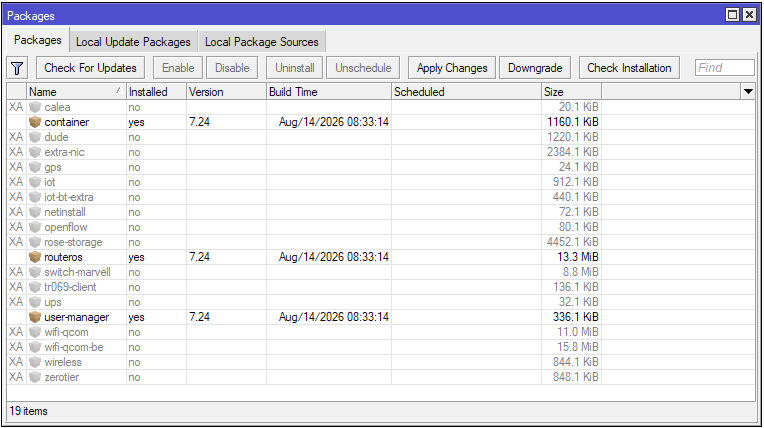Click the container package icon
Viewport: 764px width, 428px height.
click(x=35, y=122)
